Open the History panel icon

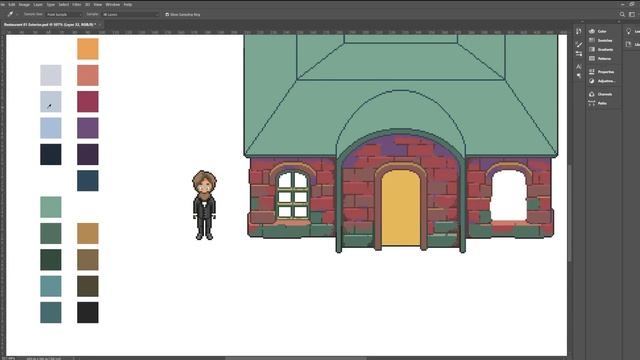coord(579,31)
